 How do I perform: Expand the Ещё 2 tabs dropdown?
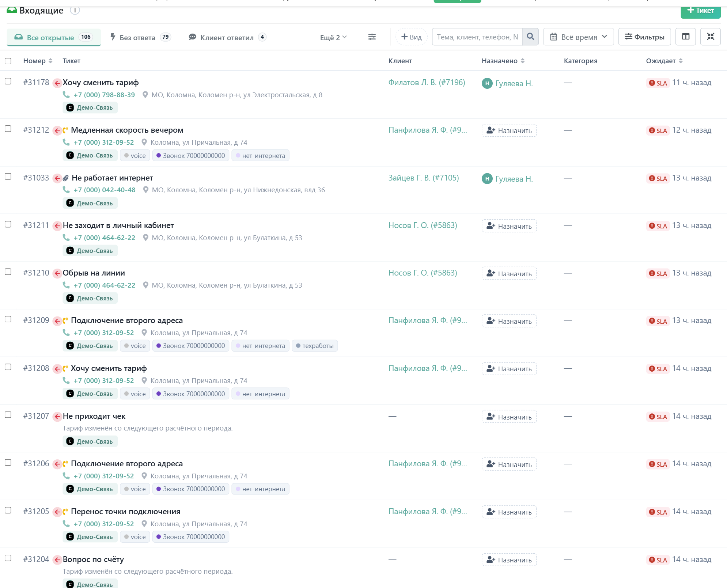pyautogui.click(x=333, y=37)
